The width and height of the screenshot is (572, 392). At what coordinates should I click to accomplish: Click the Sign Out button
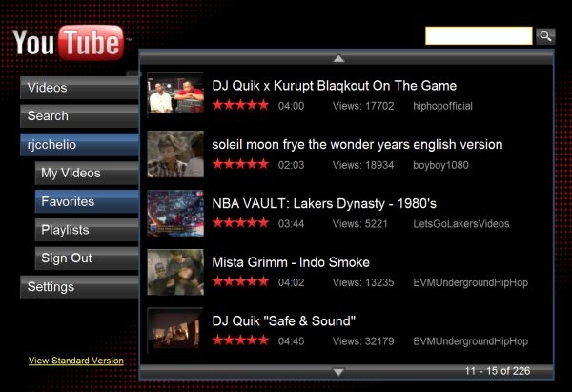87,258
